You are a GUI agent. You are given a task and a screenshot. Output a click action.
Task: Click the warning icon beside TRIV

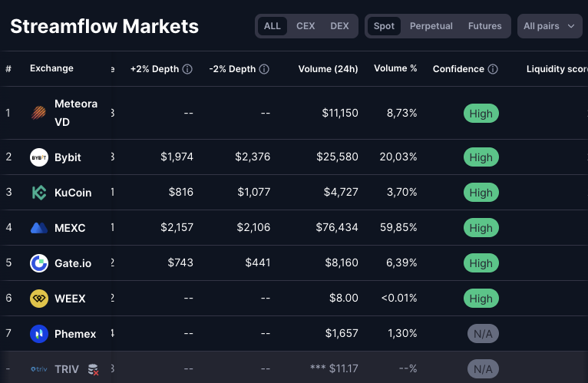tap(93, 369)
